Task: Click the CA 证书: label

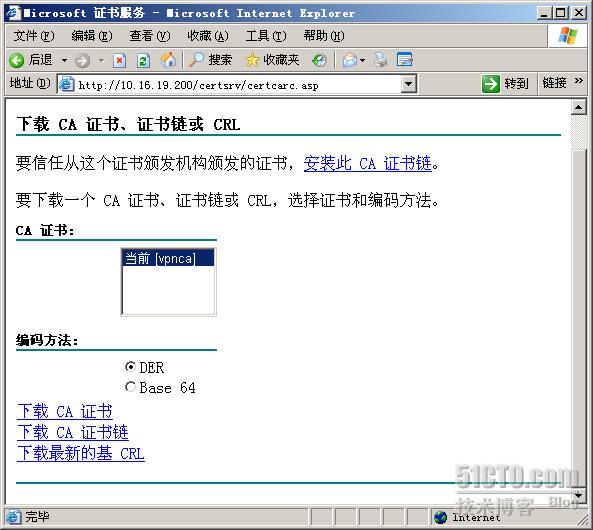Action: [45, 230]
